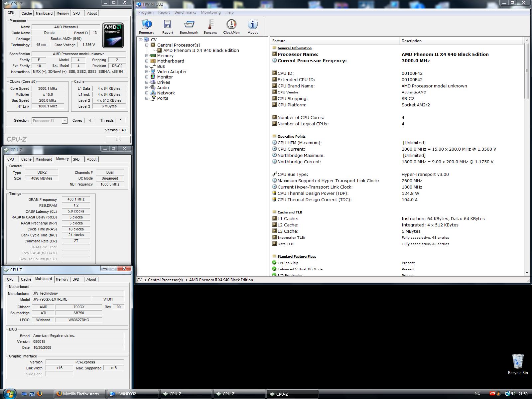The height and width of the screenshot is (399, 532).
Task: Collapse the CV root node
Action: coord(141,40)
